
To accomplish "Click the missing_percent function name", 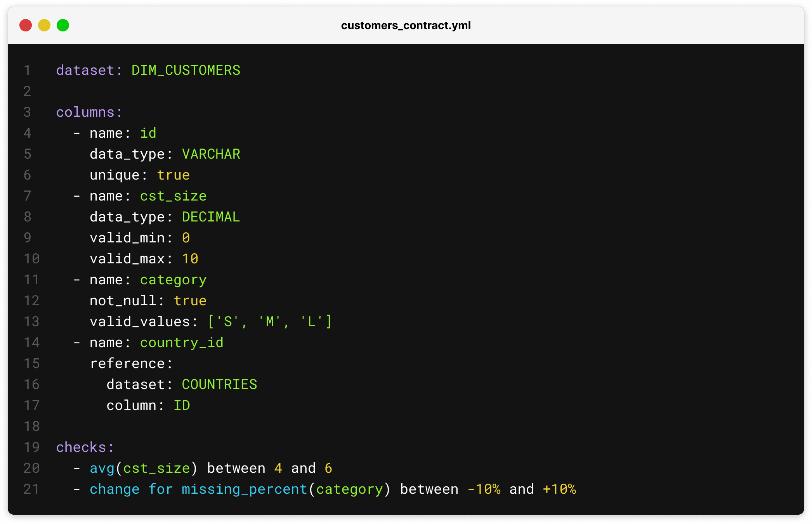I will pyautogui.click(x=245, y=489).
